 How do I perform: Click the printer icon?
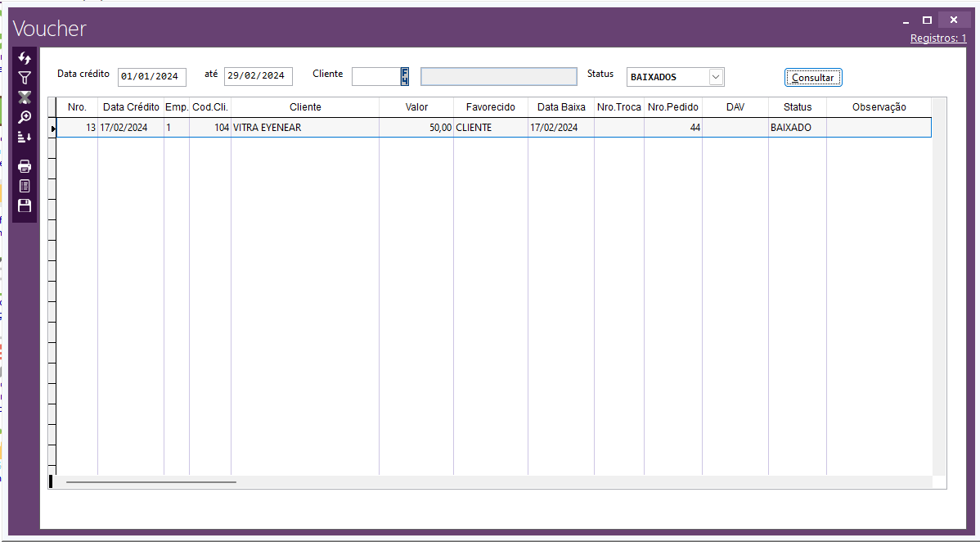click(25, 166)
